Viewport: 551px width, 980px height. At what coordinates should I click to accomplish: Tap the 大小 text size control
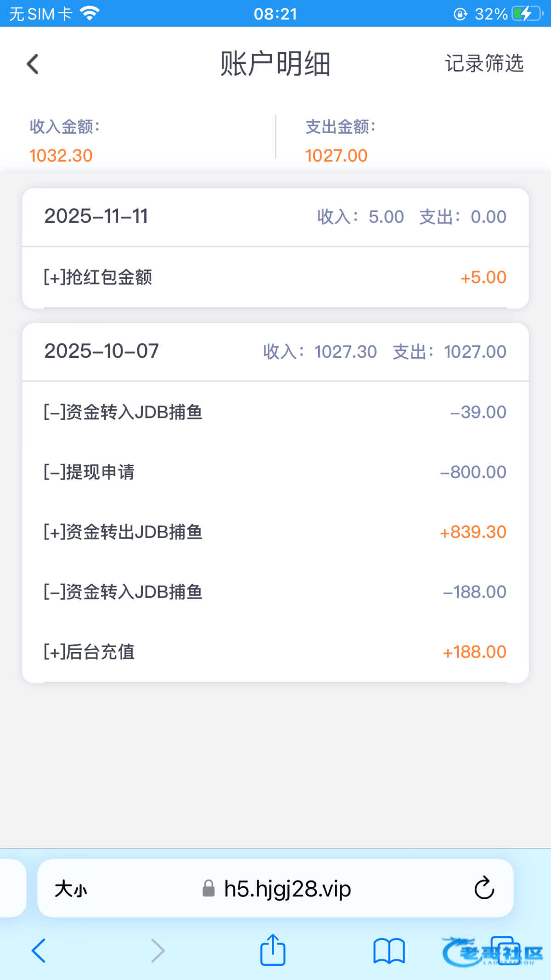point(71,889)
